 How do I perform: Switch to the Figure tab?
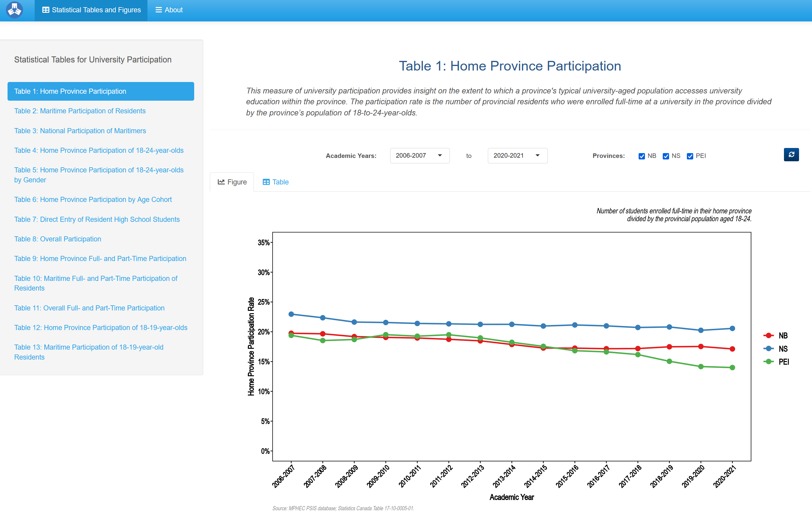pos(232,182)
